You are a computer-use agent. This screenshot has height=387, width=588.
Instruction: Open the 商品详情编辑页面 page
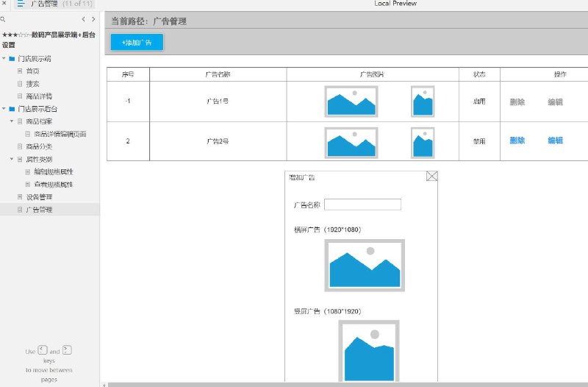click(60, 134)
